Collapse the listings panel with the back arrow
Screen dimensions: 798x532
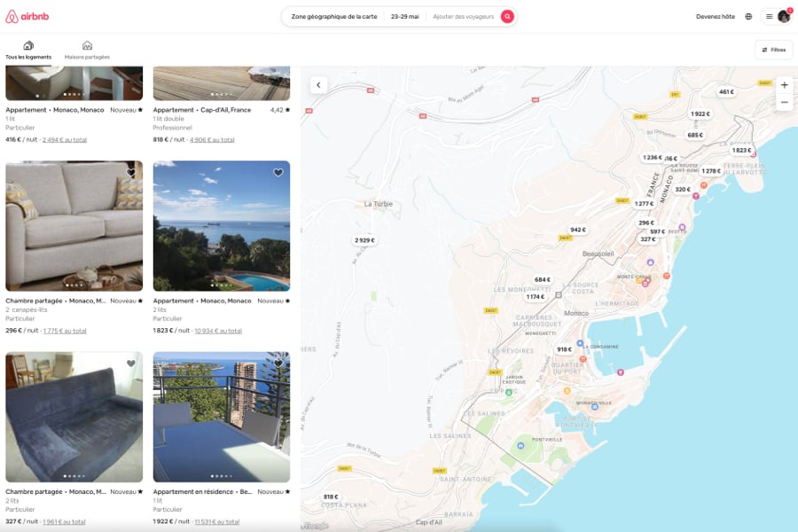tap(317, 82)
